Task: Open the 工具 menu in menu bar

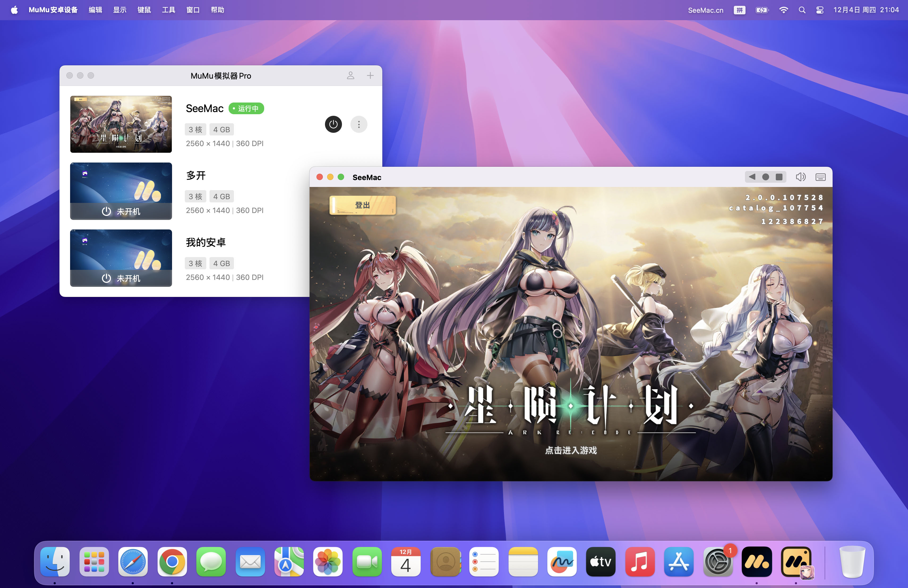Action: pos(168,10)
